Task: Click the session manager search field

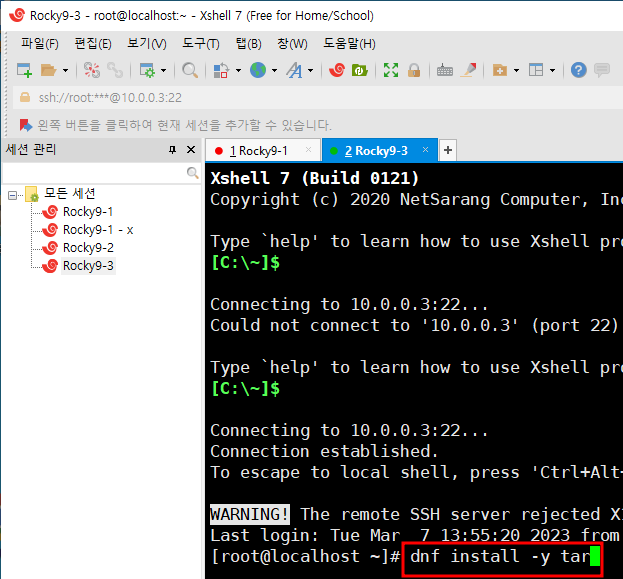Action: coord(94,173)
